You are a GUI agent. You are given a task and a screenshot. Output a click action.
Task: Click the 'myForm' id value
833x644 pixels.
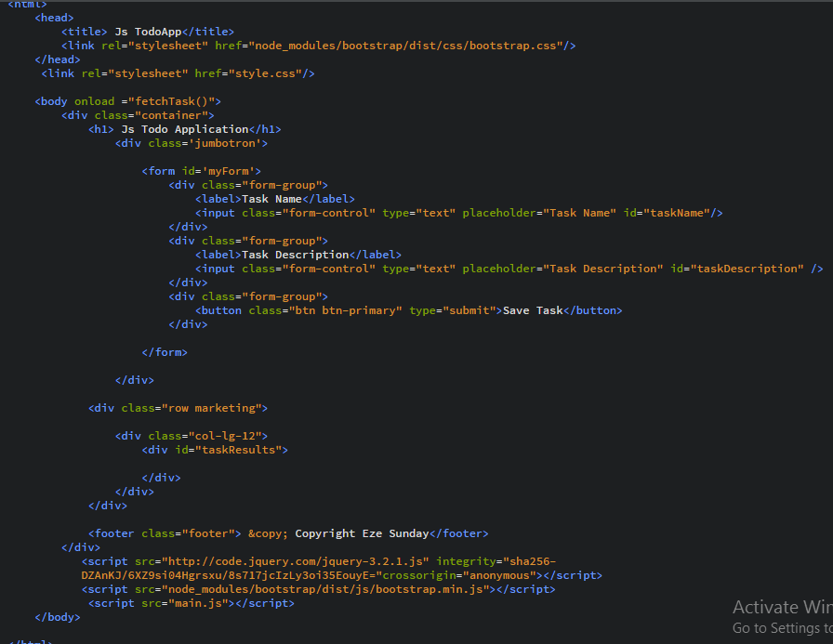(x=229, y=171)
